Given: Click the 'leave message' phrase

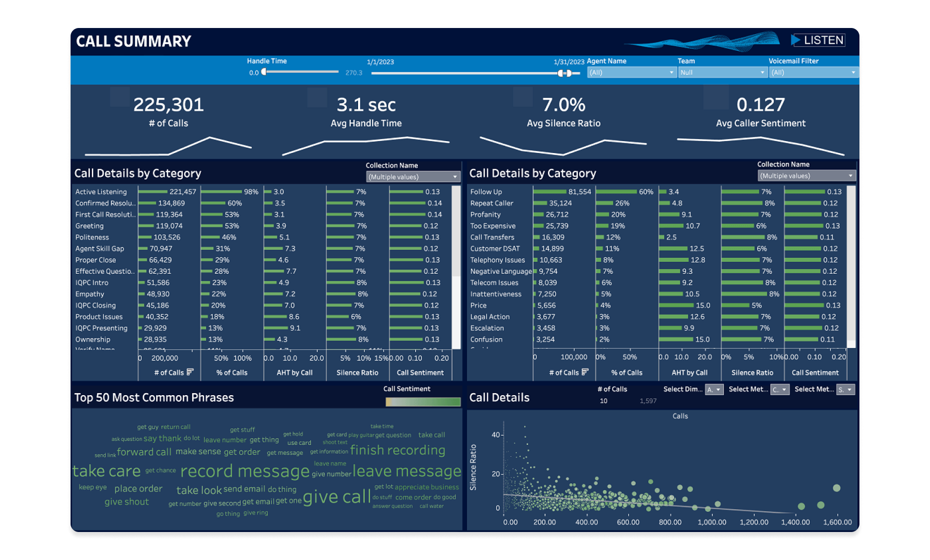Looking at the screenshot, I should (407, 471).
